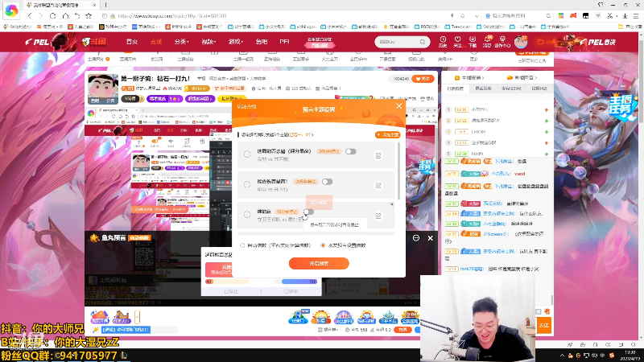The image size is (644, 362).
Task: Select the automatic odds radio option
Action: pyautogui.click(x=242, y=245)
